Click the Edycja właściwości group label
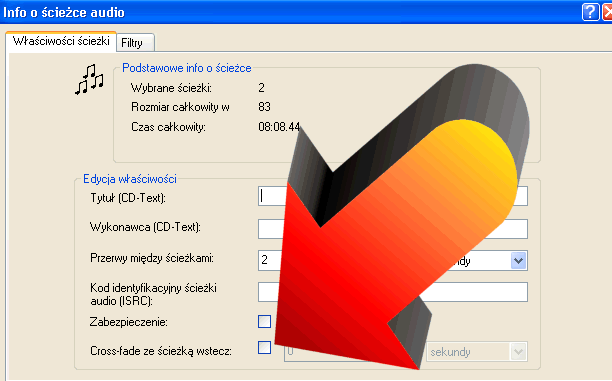 click(130, 179)
